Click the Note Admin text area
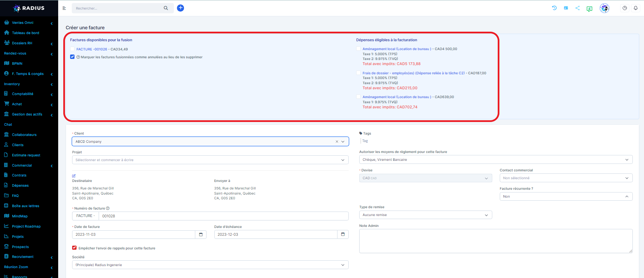 coord(496,241)
